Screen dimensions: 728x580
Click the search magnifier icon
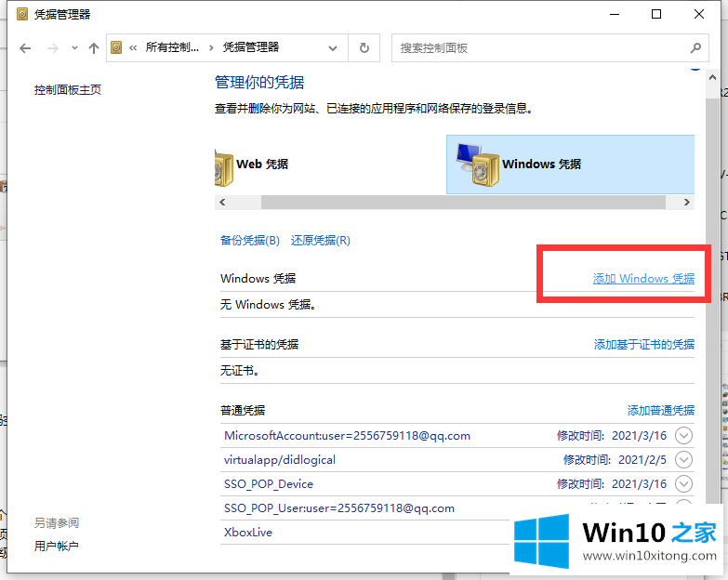click(695, 48)
